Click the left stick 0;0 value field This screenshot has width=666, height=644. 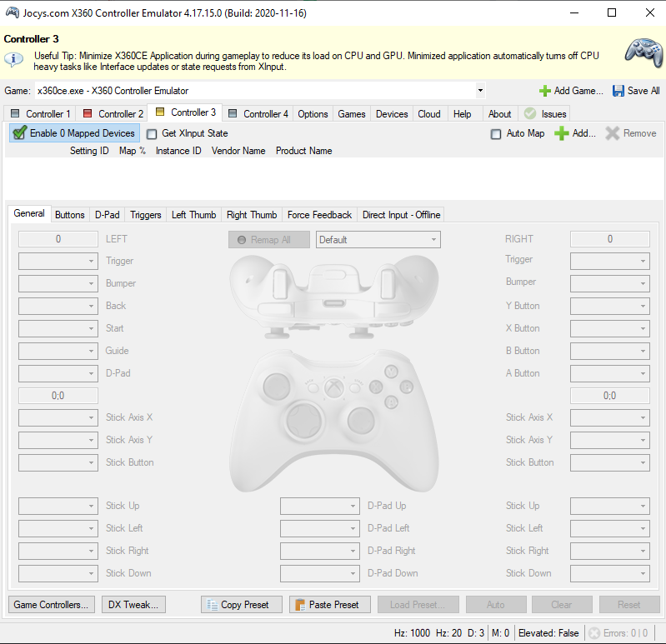(58, 396)
